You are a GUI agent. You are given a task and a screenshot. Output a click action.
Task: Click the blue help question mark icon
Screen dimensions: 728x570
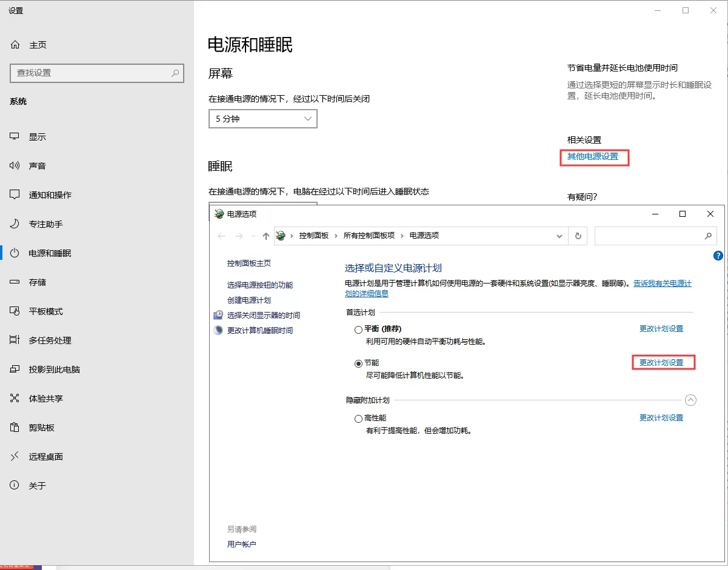tap(718, 256)
